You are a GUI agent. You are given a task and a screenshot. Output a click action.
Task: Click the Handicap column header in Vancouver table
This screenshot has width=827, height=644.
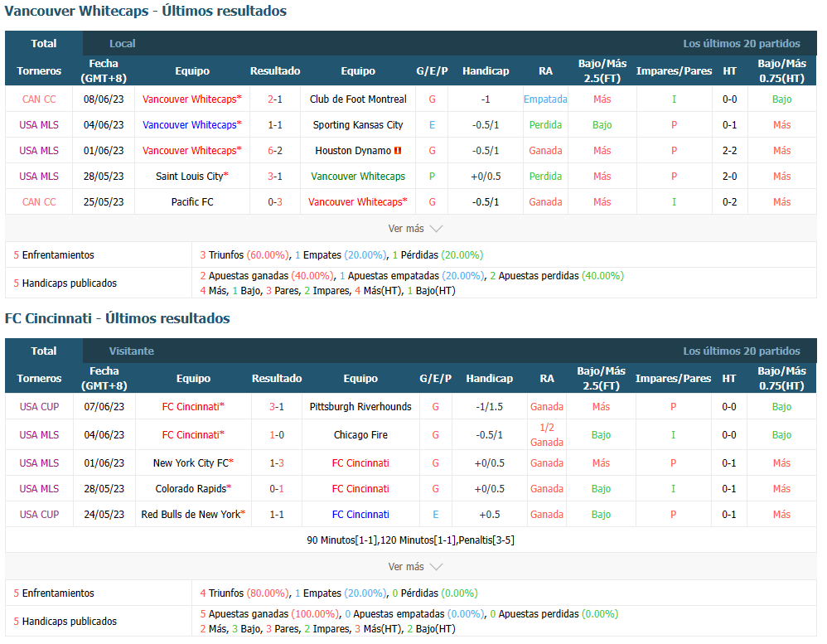(x=486, y=70)
